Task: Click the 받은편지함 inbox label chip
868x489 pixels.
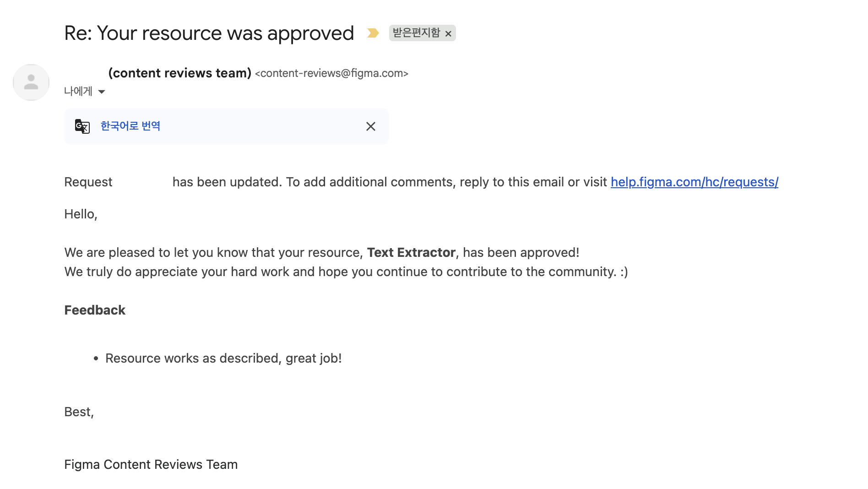Action: [416, 33]
